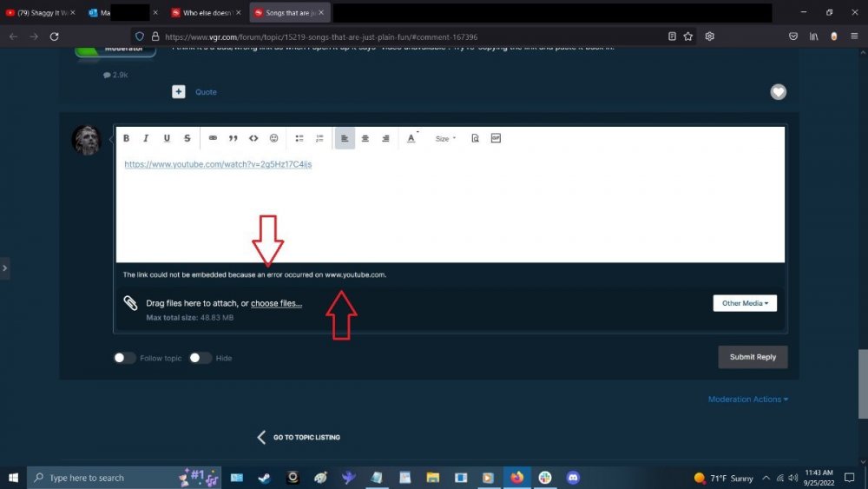Go to topic listing
868x489 pixels.
coord(299,437)
